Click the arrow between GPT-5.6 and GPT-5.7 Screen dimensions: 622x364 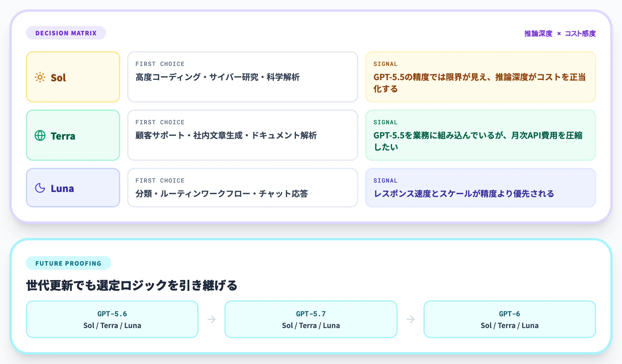[x=211, y=319]
